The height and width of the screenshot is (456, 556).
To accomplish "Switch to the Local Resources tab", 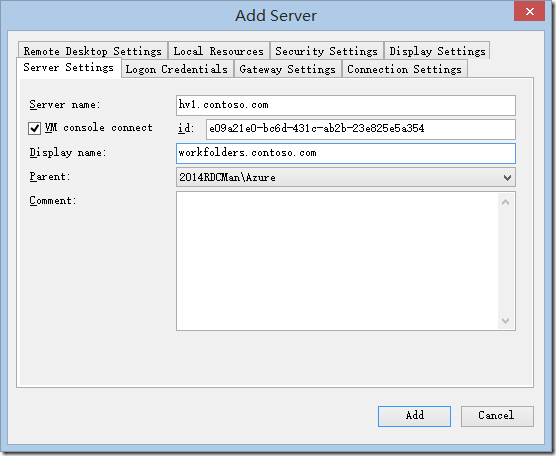I will (x=219, y=51).
